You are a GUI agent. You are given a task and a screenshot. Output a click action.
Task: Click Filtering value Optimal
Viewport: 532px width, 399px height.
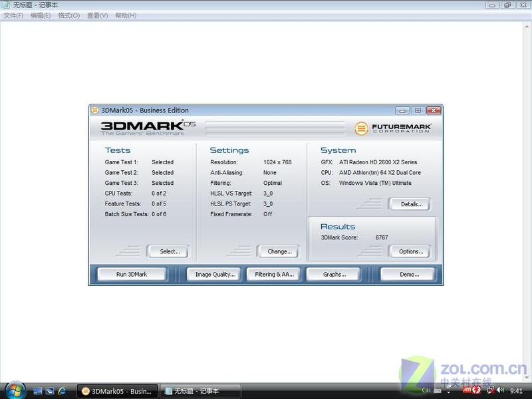[x=273, y=184]
